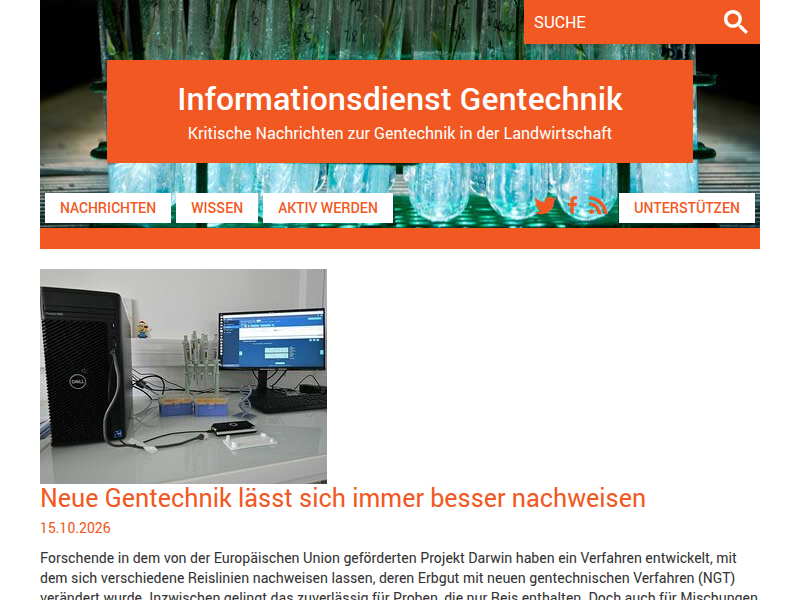
Task: Open the WISSEN menu item
Action: pos(217,208)
